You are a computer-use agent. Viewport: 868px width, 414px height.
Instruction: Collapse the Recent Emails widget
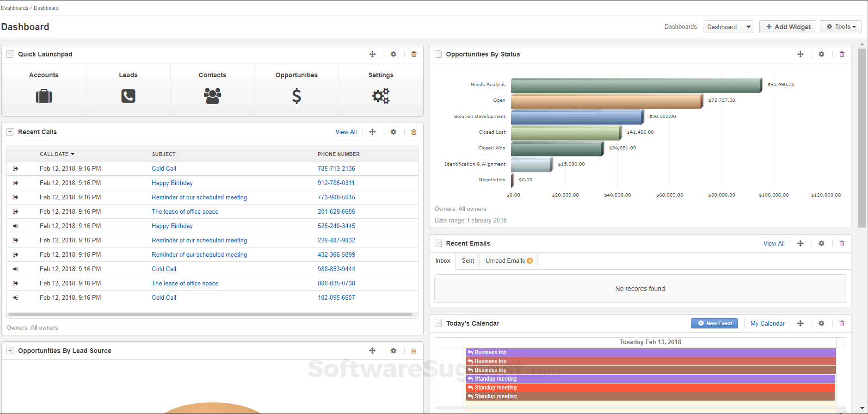[438, 243]
